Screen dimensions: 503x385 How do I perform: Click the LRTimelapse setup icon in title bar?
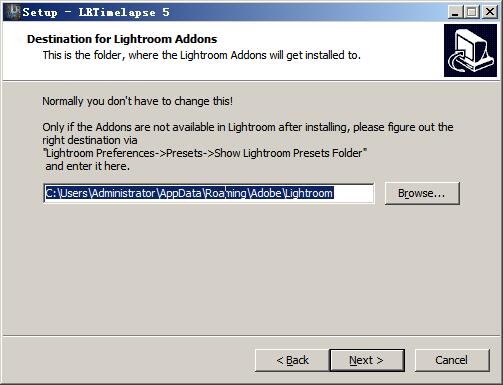pos(13,12)
